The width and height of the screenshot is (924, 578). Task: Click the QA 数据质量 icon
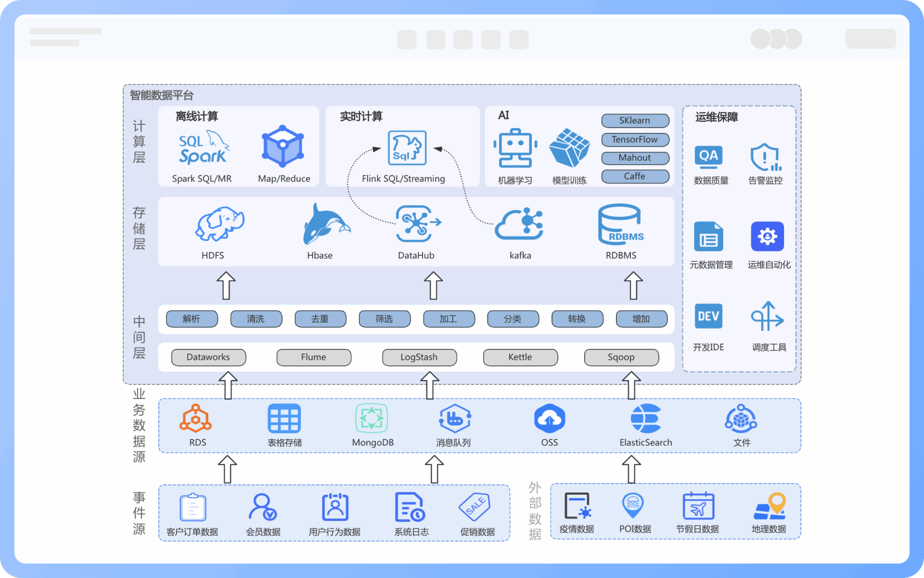coord(708,157)
